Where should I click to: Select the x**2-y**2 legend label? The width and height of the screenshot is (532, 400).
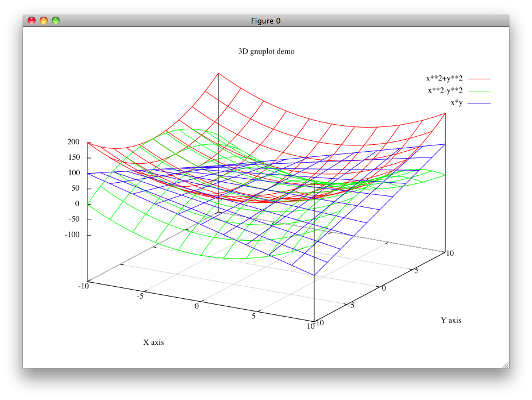click(x=445, y=91)
